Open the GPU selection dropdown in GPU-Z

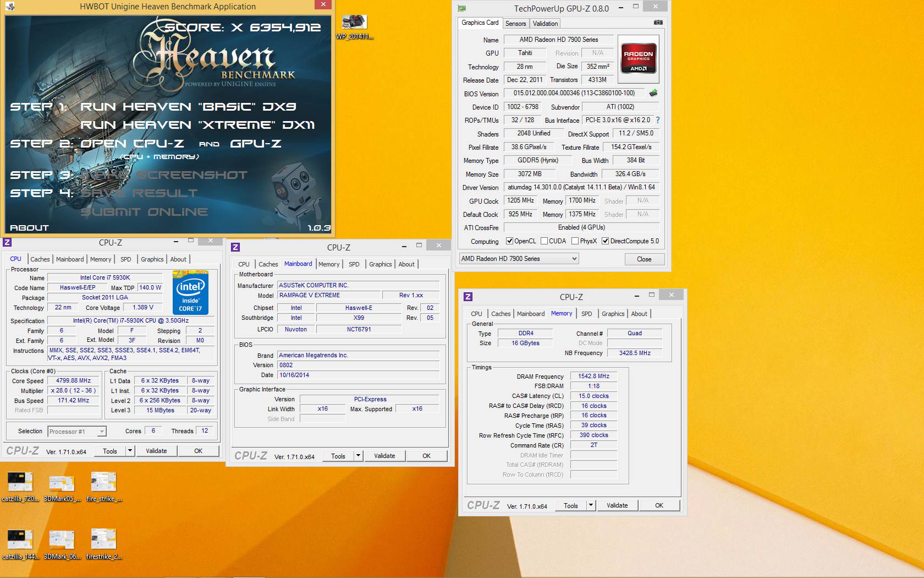[519, 259]
